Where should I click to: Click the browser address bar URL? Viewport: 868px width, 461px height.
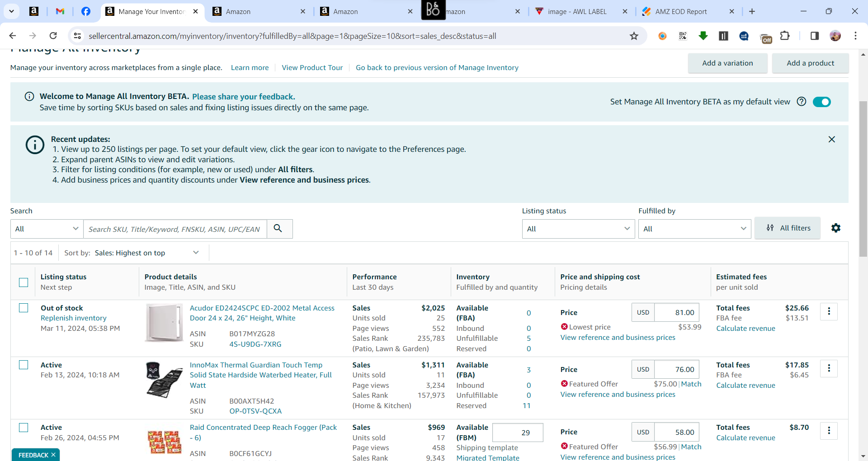pos(292,36)
